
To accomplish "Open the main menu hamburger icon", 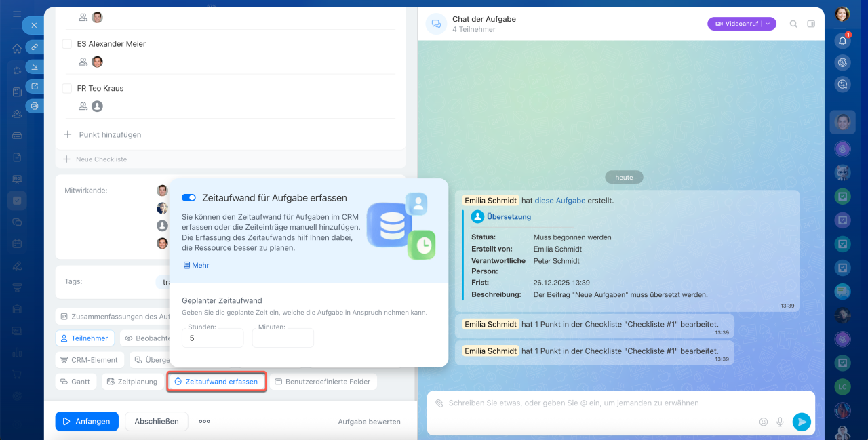I will 17,14.
